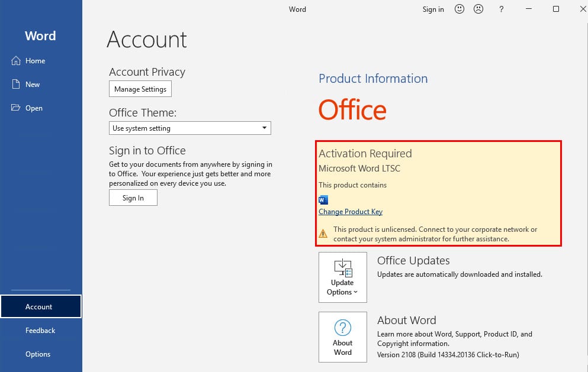The width and height of the screenshot is (588, 372).
Task: Expand the Update Options dropdown button
Action: pyautogui.click(x=343, y=277)
